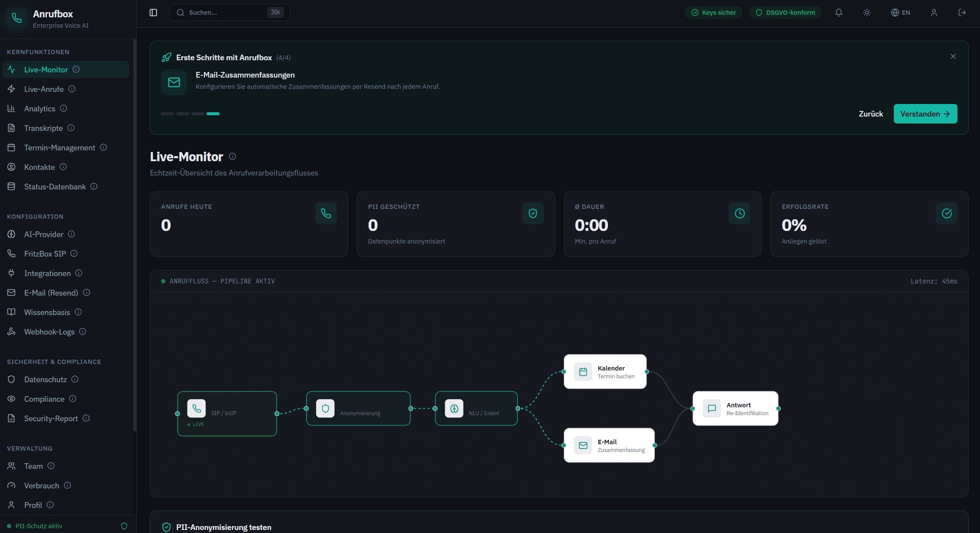
Task: Click the logout icon
Action: (x=962, y=13)
